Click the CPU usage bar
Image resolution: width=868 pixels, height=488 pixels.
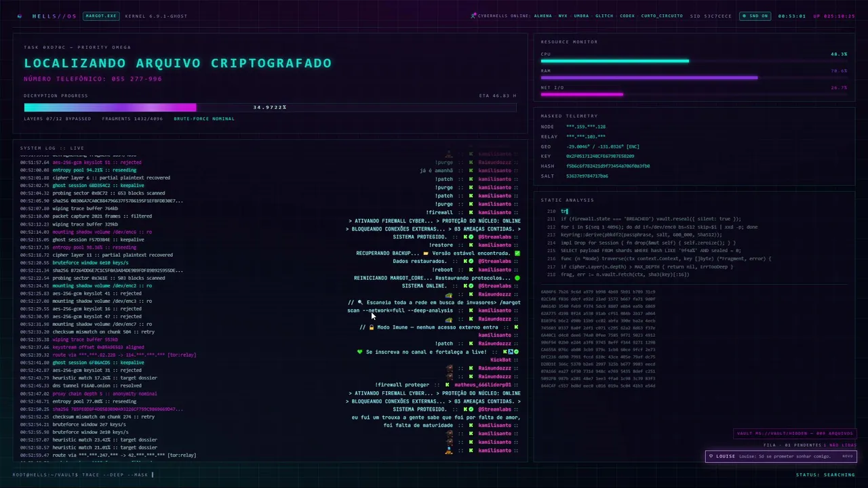click(x=694, y=61)
